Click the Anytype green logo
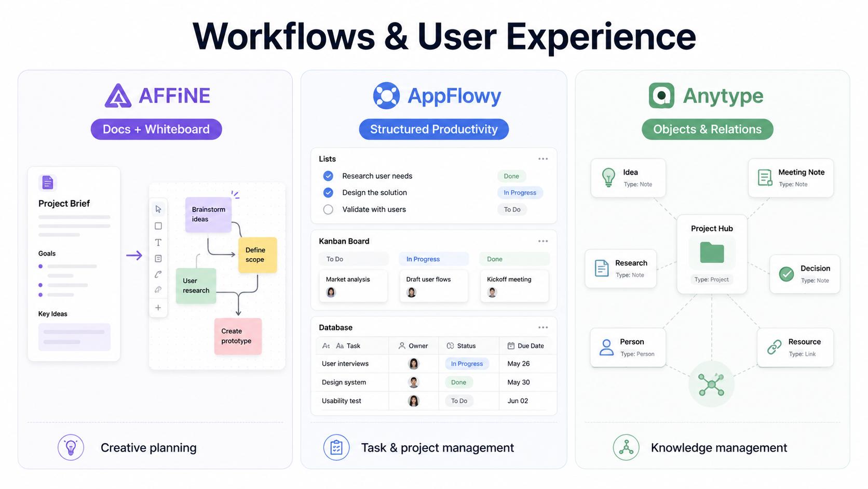Image resolution: width=868 pixels, height=489 pixels. click(661, 96)
